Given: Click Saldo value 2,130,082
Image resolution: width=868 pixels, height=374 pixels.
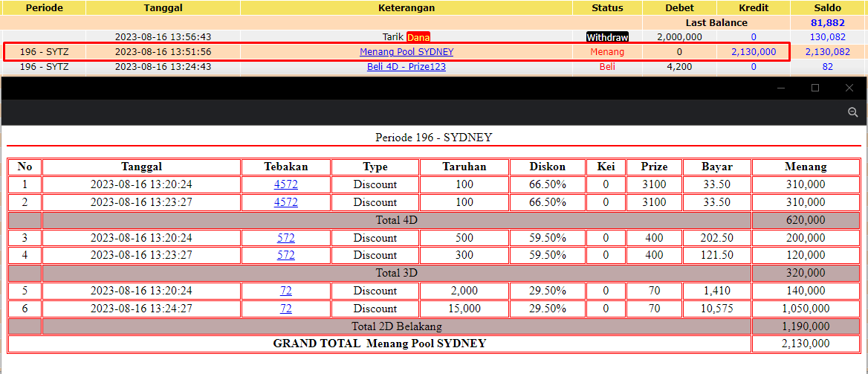Looking at the screenshot, I should pos(828,52).
